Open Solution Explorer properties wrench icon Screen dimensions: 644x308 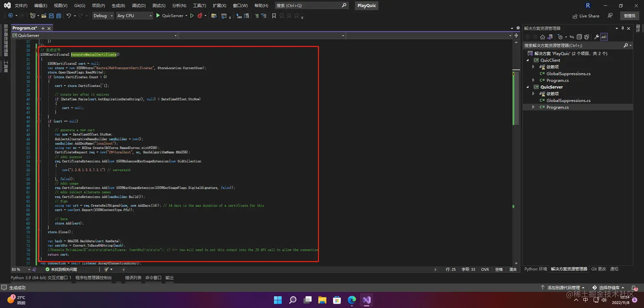pyautogui.click(x=596, y=37)
